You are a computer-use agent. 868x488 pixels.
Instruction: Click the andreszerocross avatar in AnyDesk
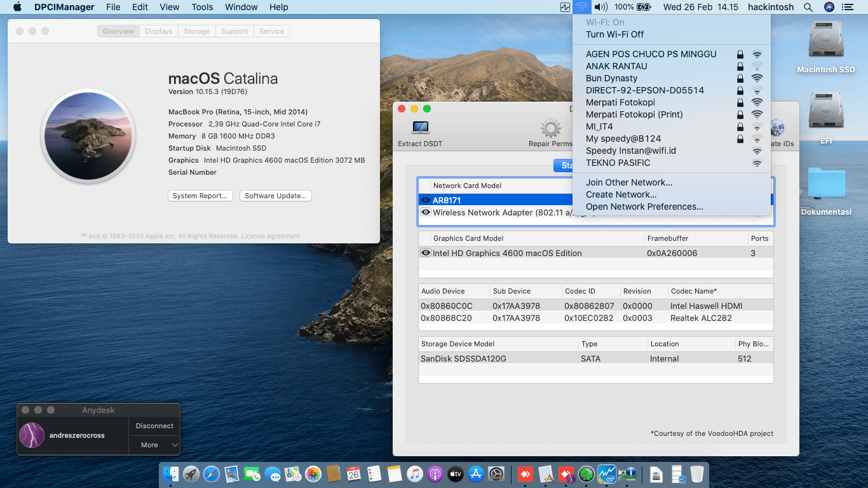tap(32, 435)
